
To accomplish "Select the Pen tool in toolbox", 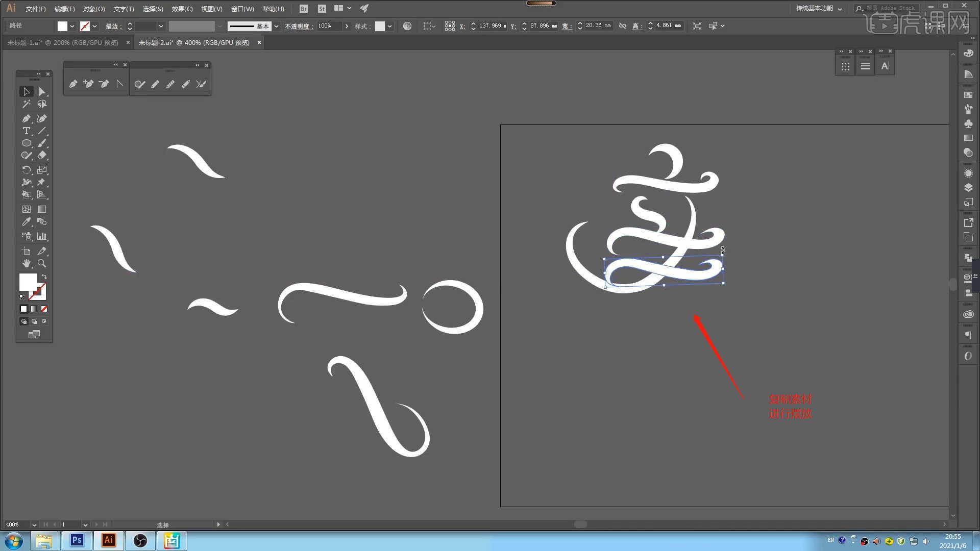I will 26,118.
